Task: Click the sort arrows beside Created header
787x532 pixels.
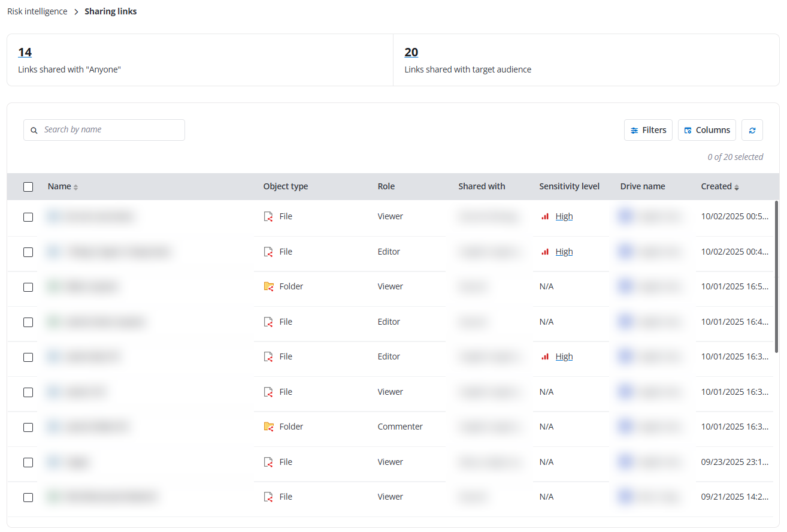Action: [737, 187]
